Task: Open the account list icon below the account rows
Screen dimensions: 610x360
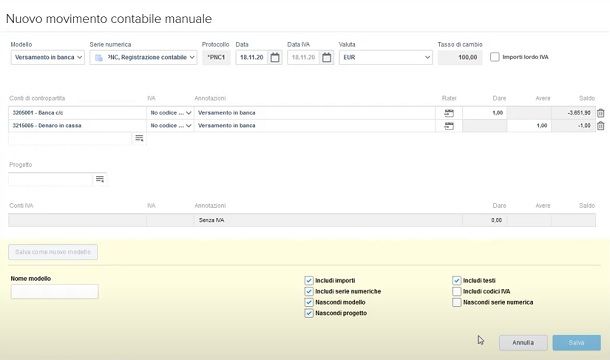Action: (x=139, y=138)
